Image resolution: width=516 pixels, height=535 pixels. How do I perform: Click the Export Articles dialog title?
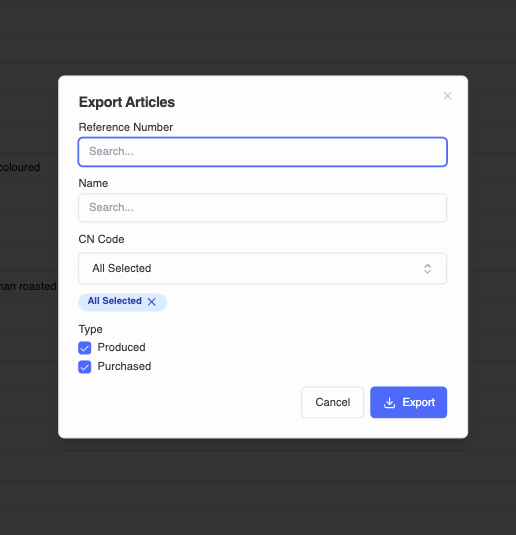click(x=127, y=102)
